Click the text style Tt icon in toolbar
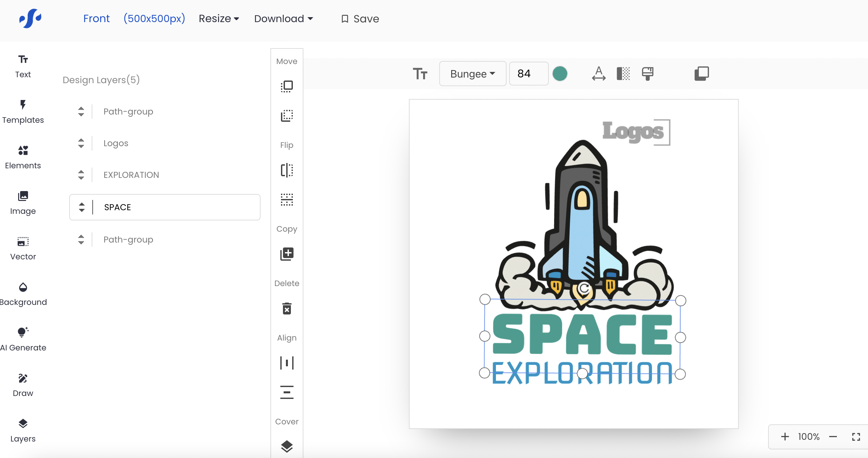Screen dimensions: 868x458 click(x=420, y=74)
